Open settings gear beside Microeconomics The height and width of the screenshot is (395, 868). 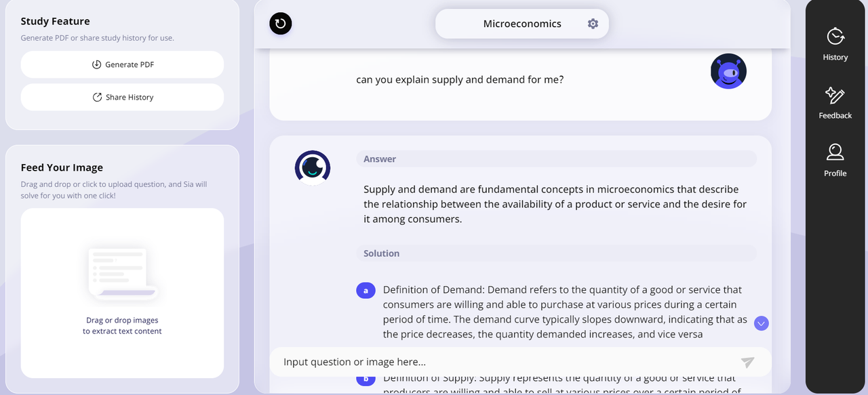593,24
